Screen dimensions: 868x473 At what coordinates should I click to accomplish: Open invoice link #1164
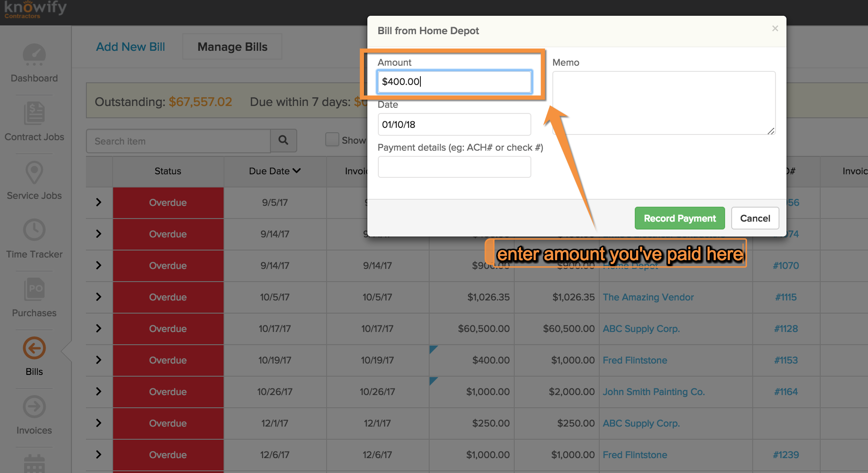(x=786, y=392)
